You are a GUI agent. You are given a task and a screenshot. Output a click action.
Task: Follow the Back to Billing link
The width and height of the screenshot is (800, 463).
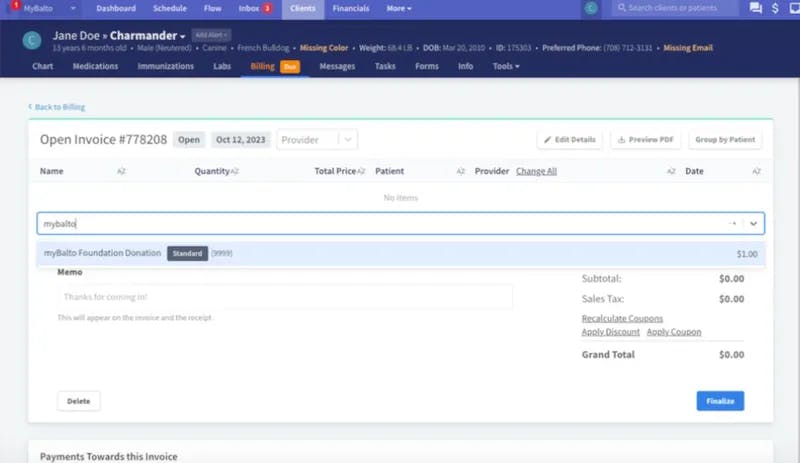tap(57, 107)
